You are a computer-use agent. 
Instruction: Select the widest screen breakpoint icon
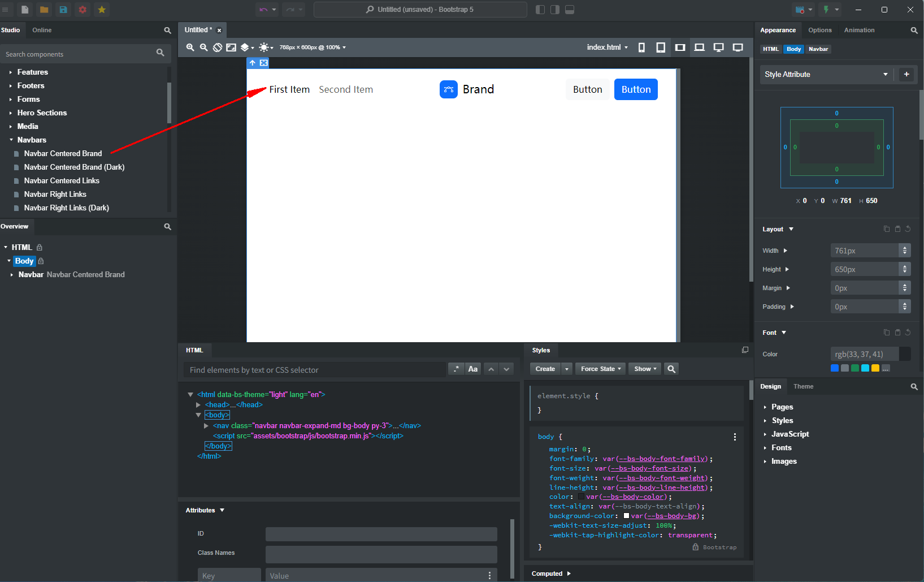point(738,48)
